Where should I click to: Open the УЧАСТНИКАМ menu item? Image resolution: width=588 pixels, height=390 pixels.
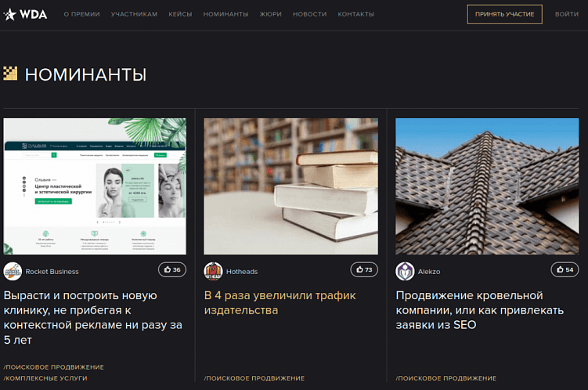(x=134, y=14)
